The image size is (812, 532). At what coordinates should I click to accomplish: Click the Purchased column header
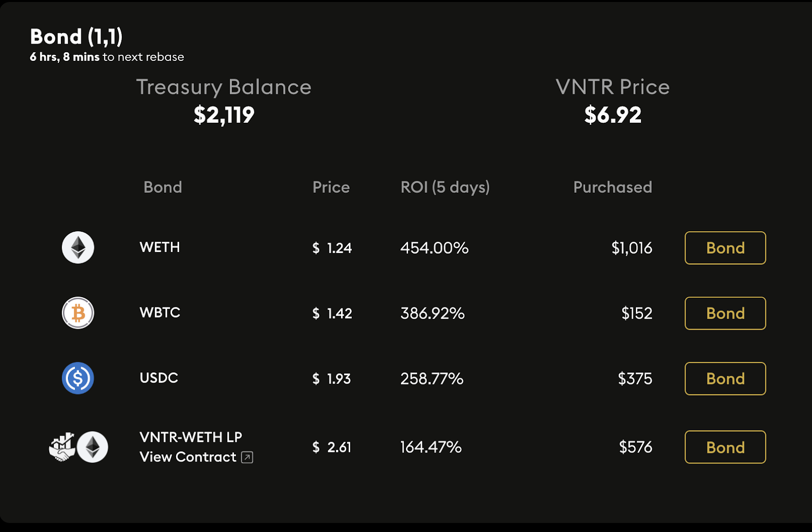613,187
